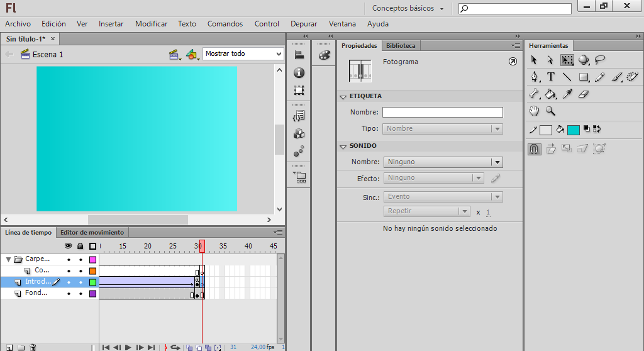The image size is (644, 351).
Task: Toggle Snap to Objects magnet option
Action: pyautogui.click(x=534, y=149)
